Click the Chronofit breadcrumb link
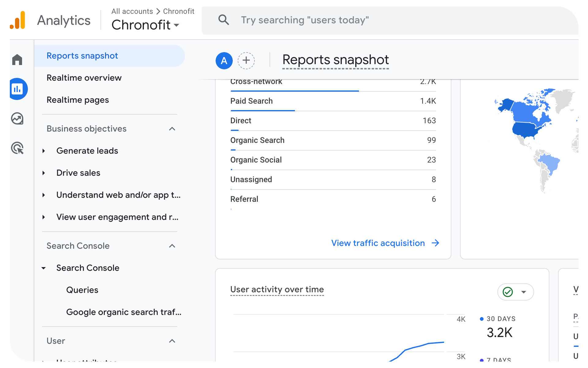This screenshot has height=368, width=588. (179, 11)
